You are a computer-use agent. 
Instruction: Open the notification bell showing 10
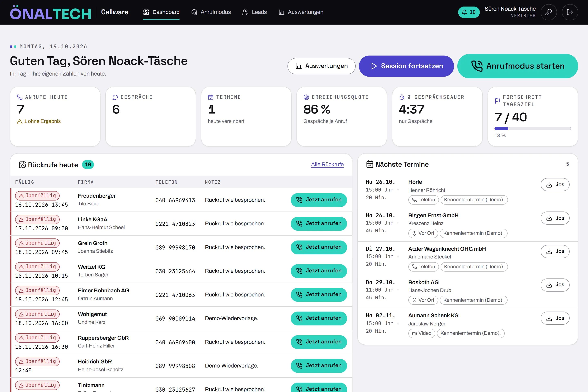pos(469,12)
